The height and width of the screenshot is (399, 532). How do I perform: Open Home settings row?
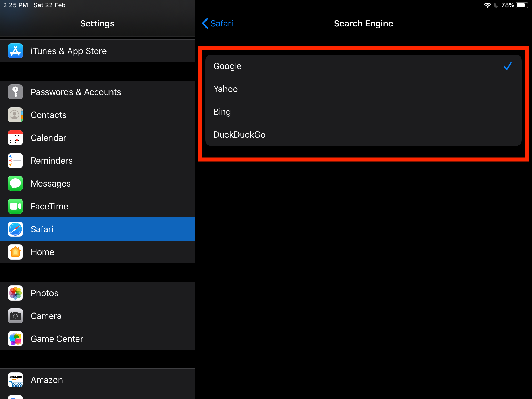[x=97, y=252]
